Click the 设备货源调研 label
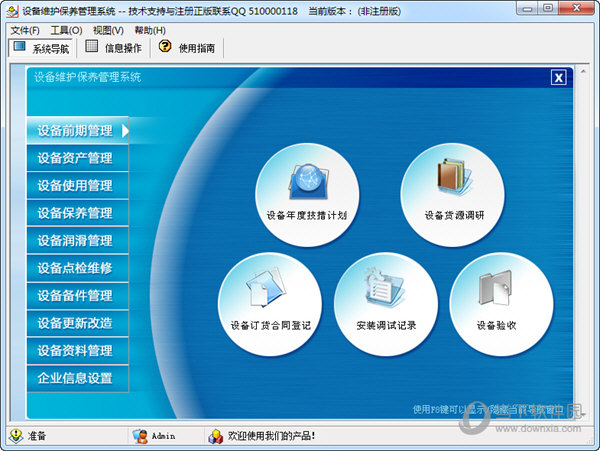 (x=455, y=215)
